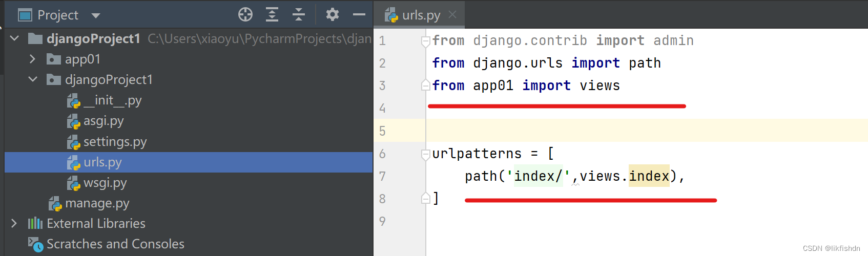Image resolution: width=868 pixels, height=256 pixels.
Task: Switch to the urls.py editor tab
Action: pos(421,15)
